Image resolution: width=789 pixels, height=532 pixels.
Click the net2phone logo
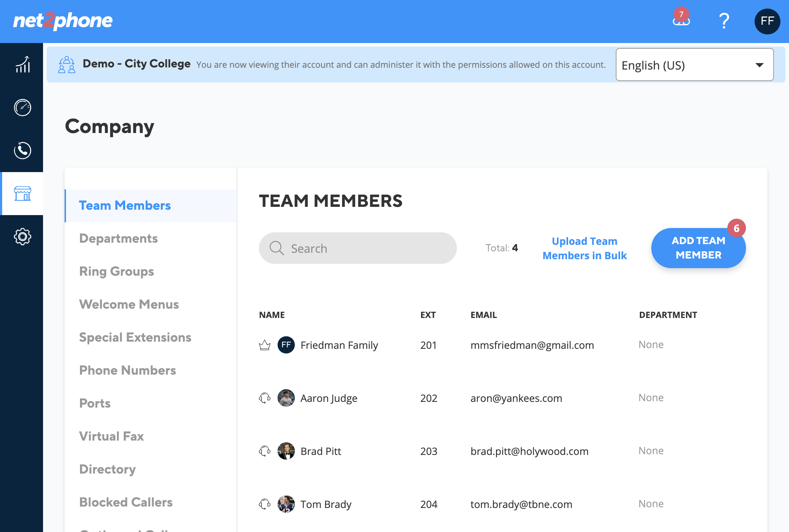[x=63, y=21]
